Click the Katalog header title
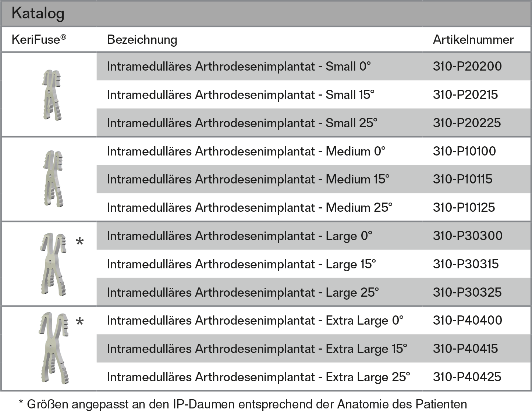The width and height of the screenshot is (532, 411). [38, 14]
